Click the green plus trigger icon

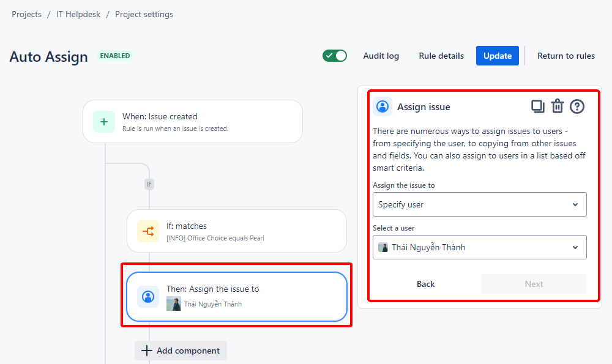tap(103, 122)
